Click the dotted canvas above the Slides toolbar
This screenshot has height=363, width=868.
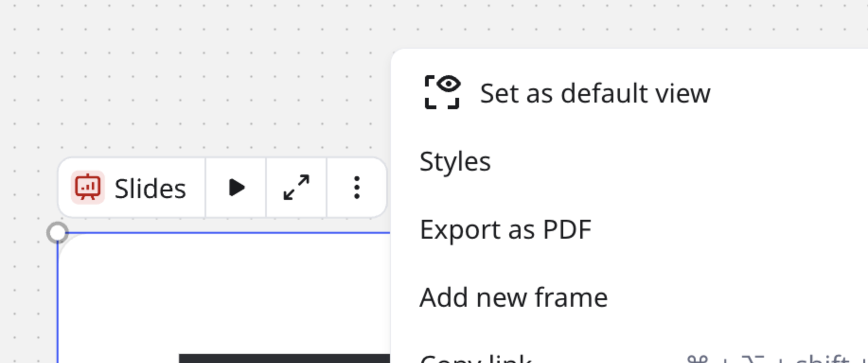point(189,85)
